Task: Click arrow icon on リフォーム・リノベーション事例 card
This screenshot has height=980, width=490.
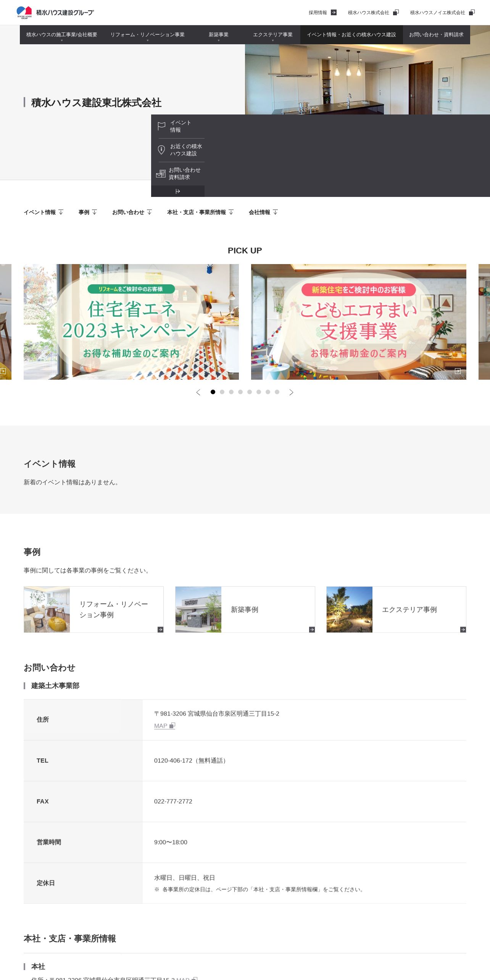Action: [x=161, y=630]
